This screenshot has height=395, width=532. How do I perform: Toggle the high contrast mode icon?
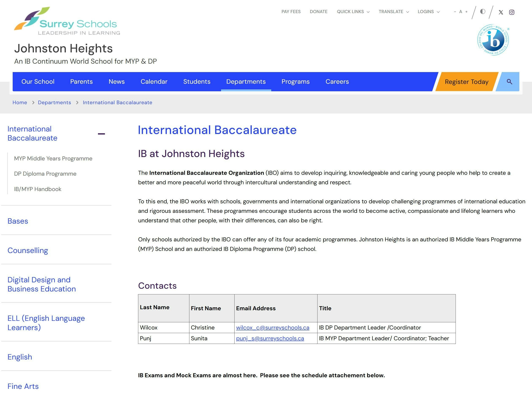(x=483, y=11)
